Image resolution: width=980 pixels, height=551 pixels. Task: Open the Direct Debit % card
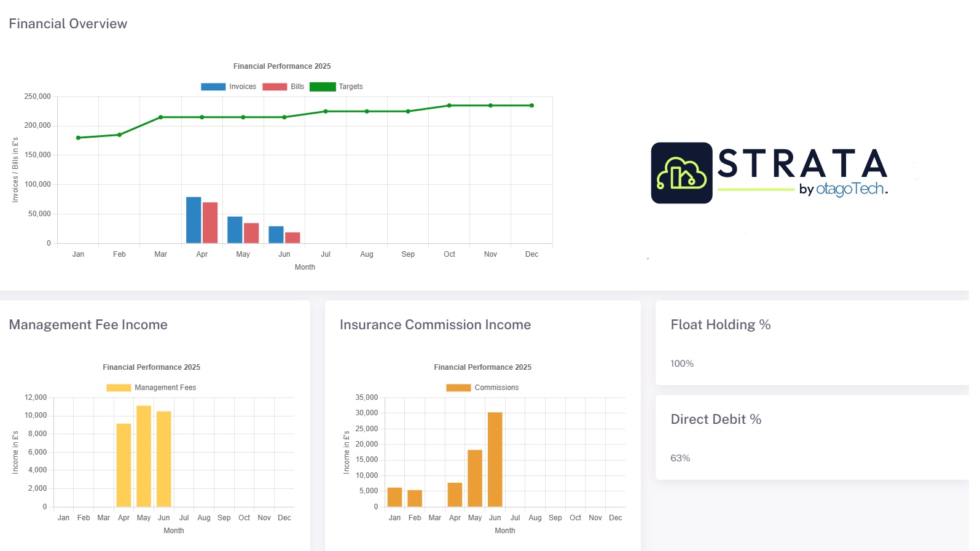click(811, 437)
